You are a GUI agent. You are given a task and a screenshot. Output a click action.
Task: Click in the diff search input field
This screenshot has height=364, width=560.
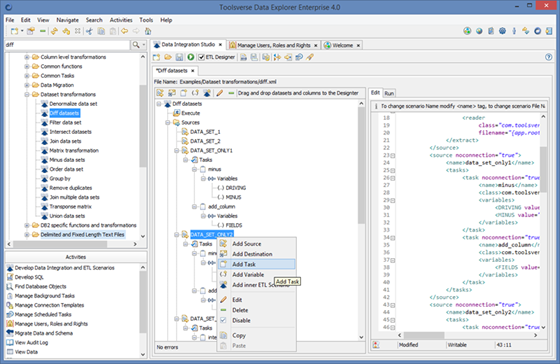coord(67,45)
